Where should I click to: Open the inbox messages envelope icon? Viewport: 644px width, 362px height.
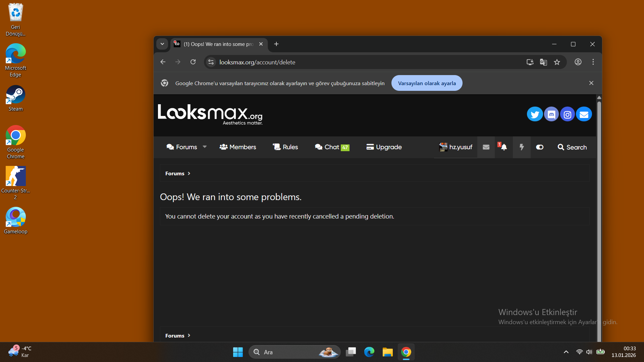486,147
